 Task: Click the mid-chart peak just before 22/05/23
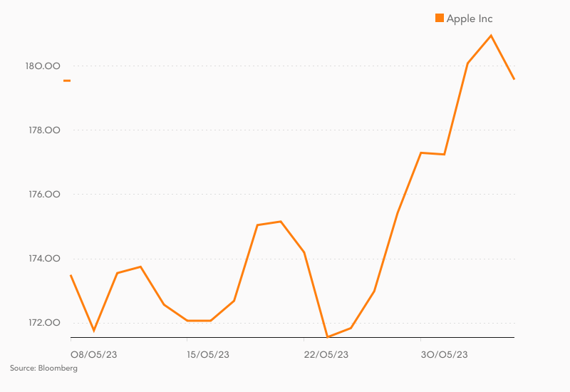[281, 222]
